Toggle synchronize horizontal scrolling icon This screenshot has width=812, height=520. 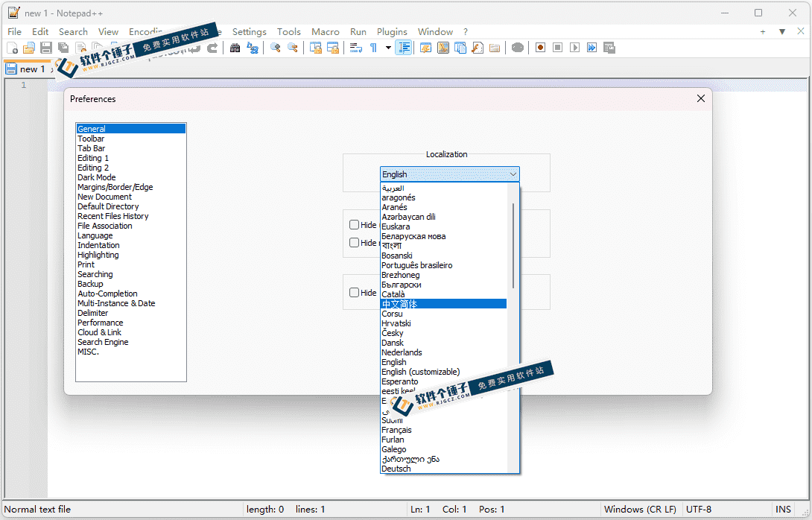(x=332, y=48)
